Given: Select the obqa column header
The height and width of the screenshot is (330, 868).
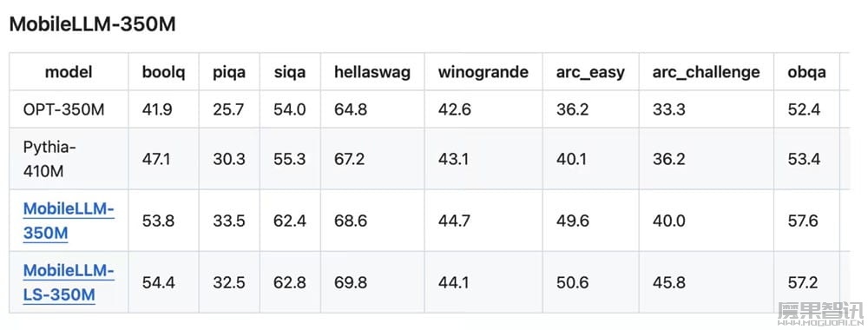Looking at the screenshot, I should 807,73.
